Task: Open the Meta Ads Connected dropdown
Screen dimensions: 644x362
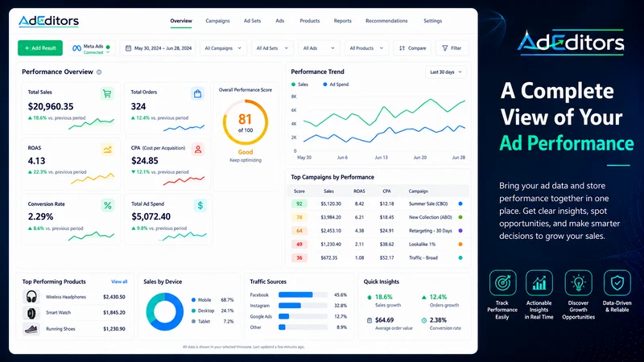Action: (x=91, y=48)
